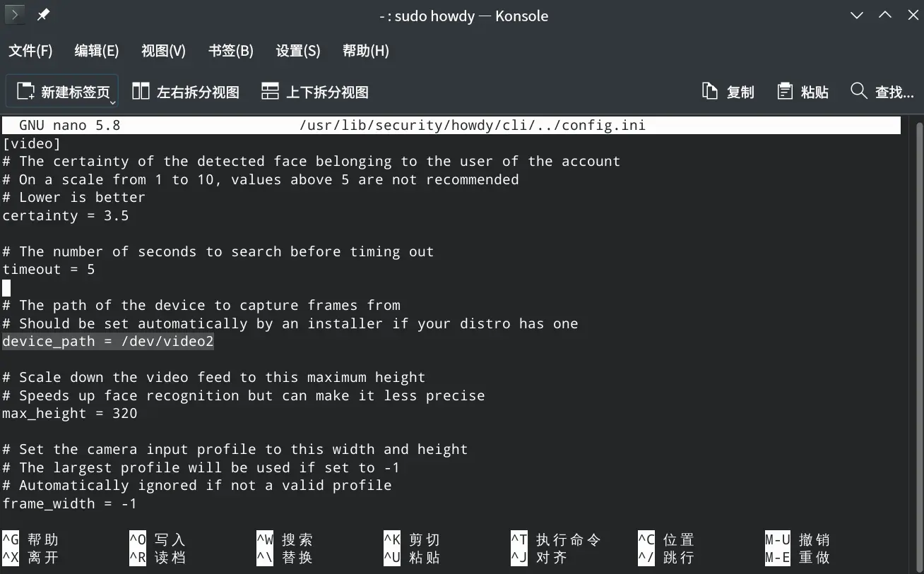Click the 'GNU nano 5.8' label

[70, 126]
